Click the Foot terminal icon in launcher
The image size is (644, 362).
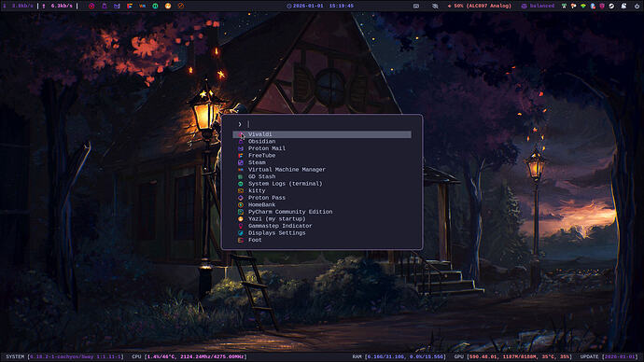[241, 240]
